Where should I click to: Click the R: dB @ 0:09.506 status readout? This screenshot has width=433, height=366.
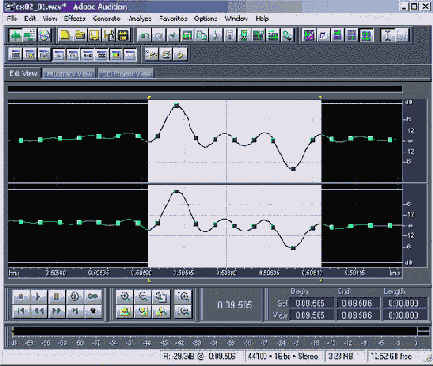point(199,356)
